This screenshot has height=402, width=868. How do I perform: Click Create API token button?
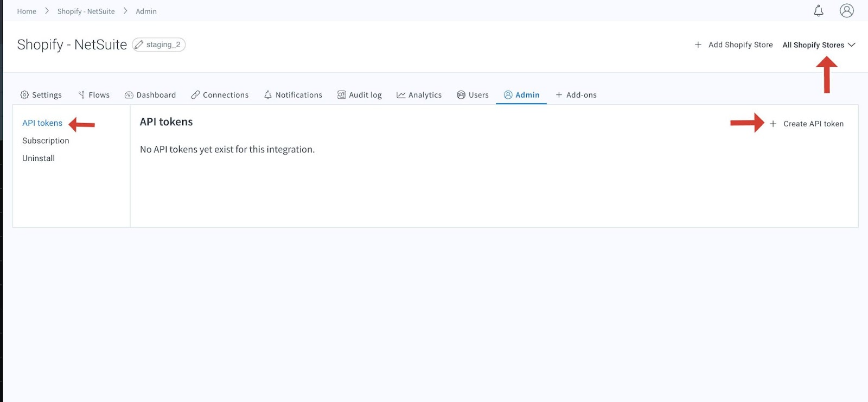coord(807,124)
